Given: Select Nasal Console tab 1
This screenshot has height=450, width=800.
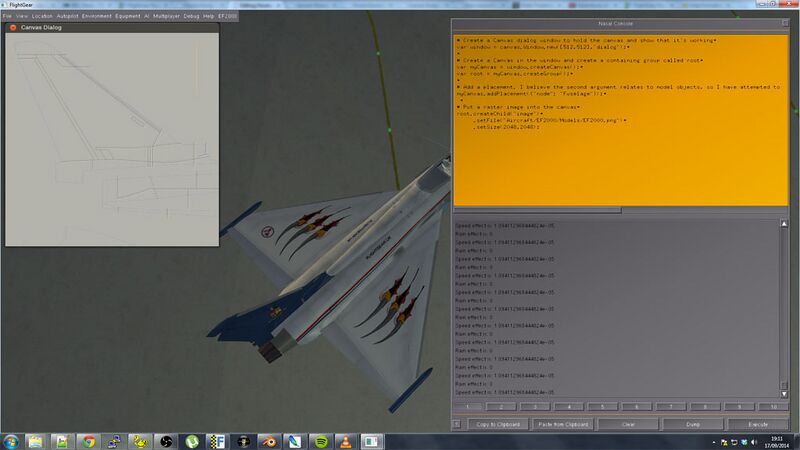Looking at the screenshot, I should tap(467, 407).
